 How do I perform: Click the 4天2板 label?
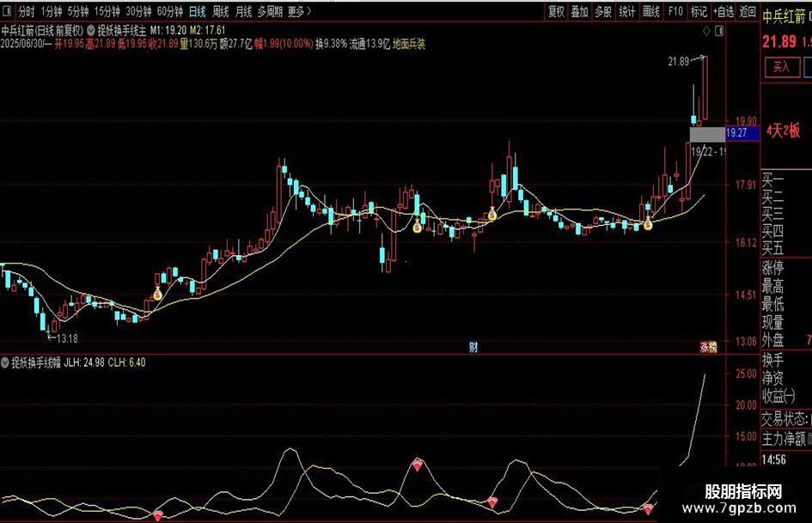[x=783, y=130]
